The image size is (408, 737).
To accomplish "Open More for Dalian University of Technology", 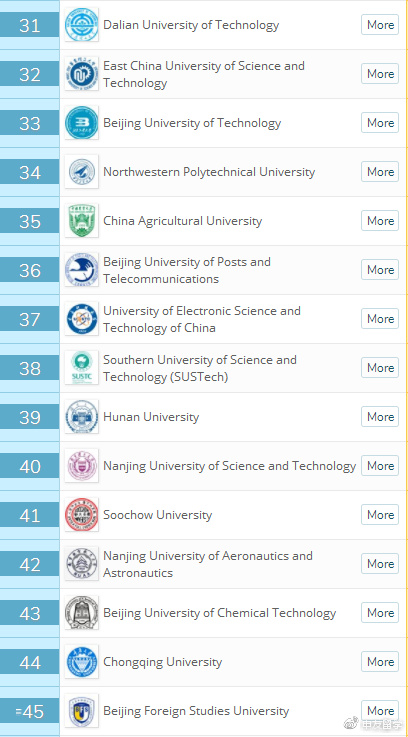I will pos(380,25).
